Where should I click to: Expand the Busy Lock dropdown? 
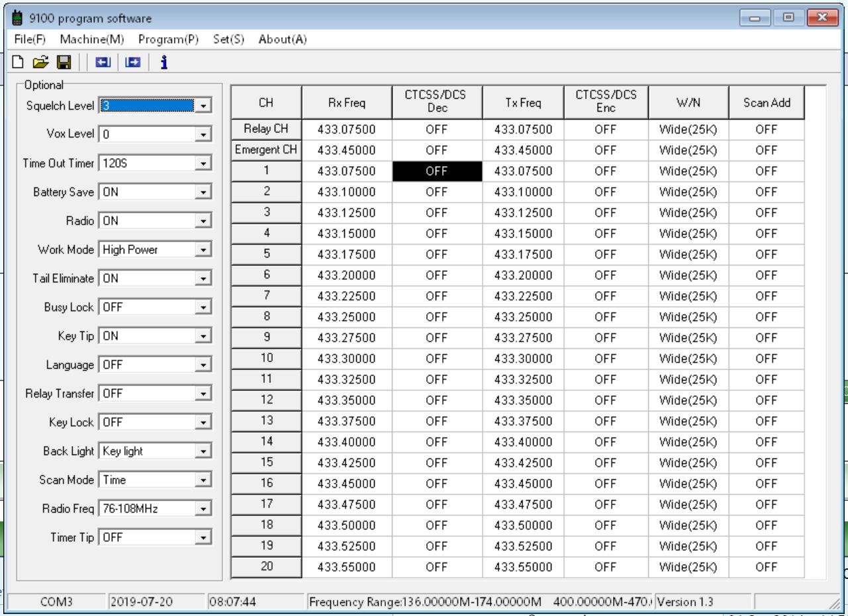(204, 307)
